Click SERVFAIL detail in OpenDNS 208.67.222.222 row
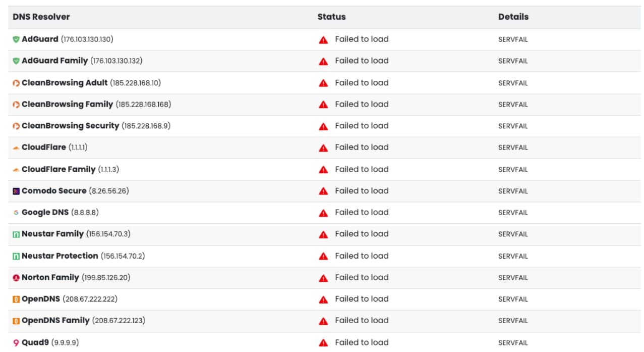The width and height of the screenshot is (644, 352). pyautogui.click(x=513, y=299)
